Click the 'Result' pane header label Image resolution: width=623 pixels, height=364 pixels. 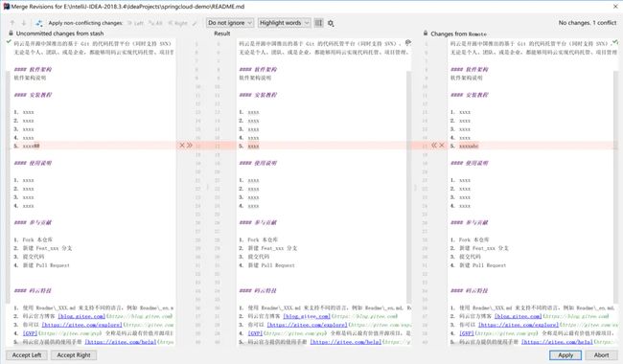pyautogui.click(x=222, y=34)
